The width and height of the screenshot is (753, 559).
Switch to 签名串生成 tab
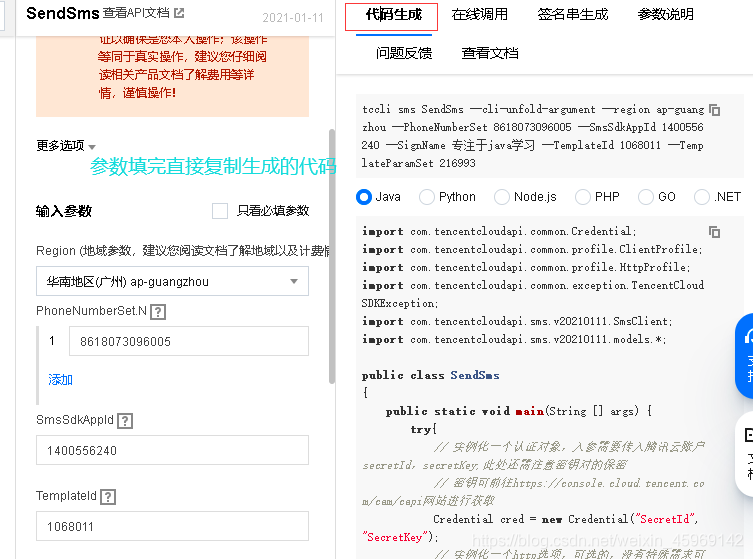click(x=572, y=15)
